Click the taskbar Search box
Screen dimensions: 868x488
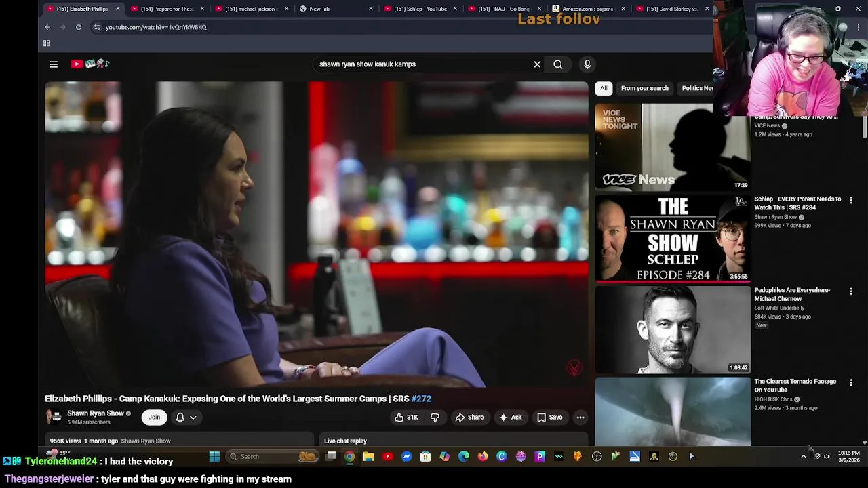tap(273, 457)
